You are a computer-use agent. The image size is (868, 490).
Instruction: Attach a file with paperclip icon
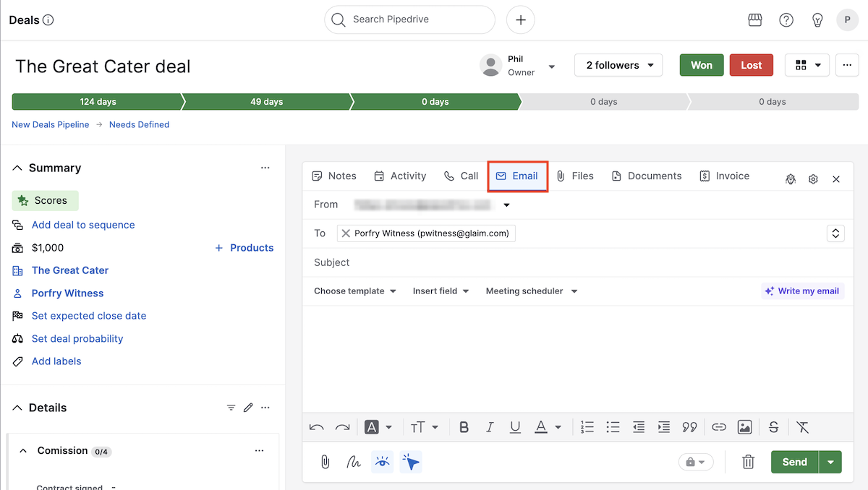click(325, 462)
